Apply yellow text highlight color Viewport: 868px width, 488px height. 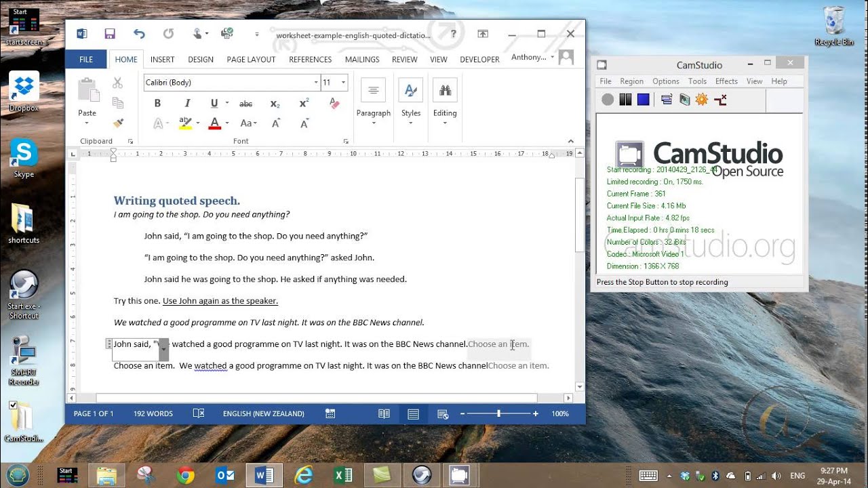pos(185,123)
